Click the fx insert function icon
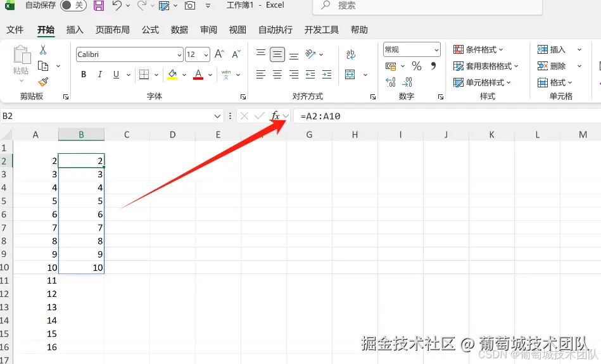Image resolution: width=601 pixels, height=364 pixels. tap(275, 116)
